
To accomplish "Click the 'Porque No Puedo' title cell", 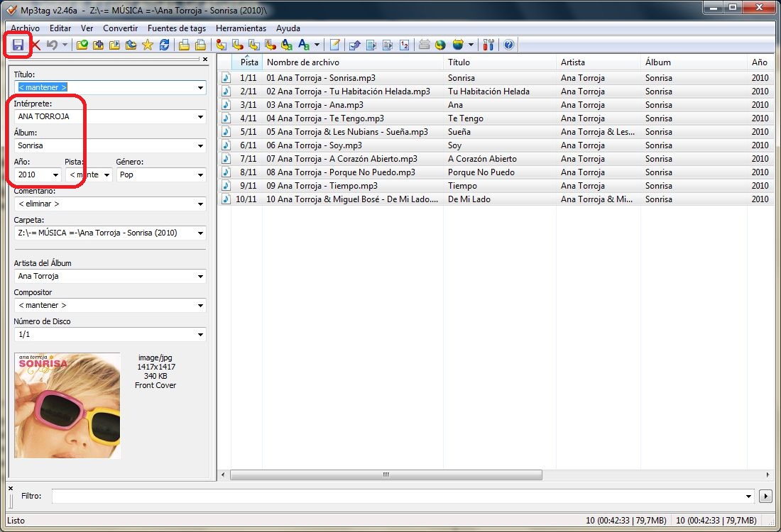I will (481, 172).
